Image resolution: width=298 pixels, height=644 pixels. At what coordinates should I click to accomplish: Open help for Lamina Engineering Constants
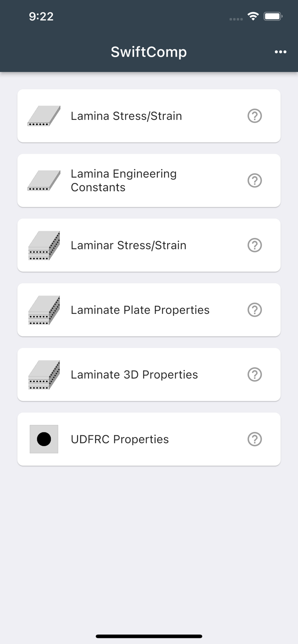click(x=255, y=180)
